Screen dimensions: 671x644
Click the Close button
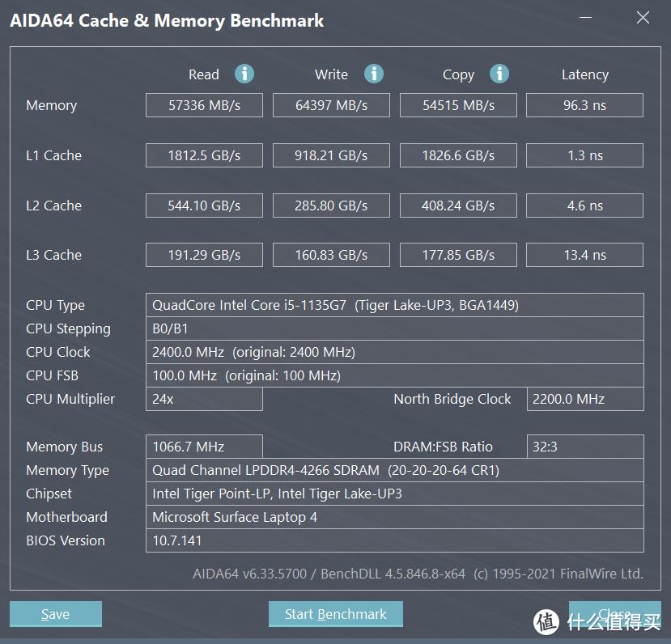(x=615, y=613)
